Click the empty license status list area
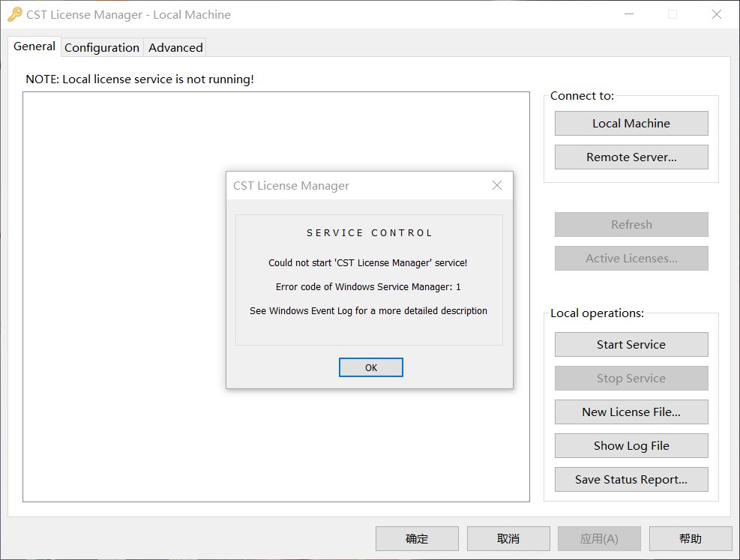740x560 pixels. pyautogui.click(x=276, y=297)
